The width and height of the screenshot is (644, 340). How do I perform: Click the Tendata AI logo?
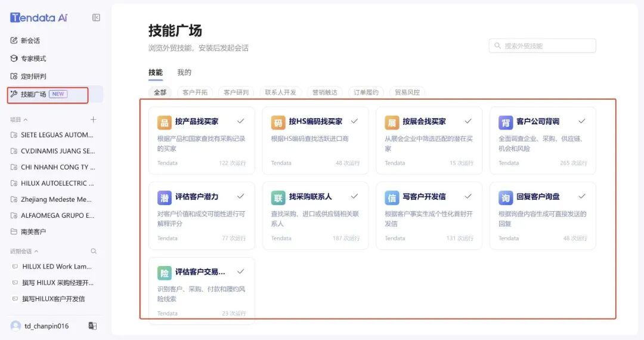pos(39,17)
